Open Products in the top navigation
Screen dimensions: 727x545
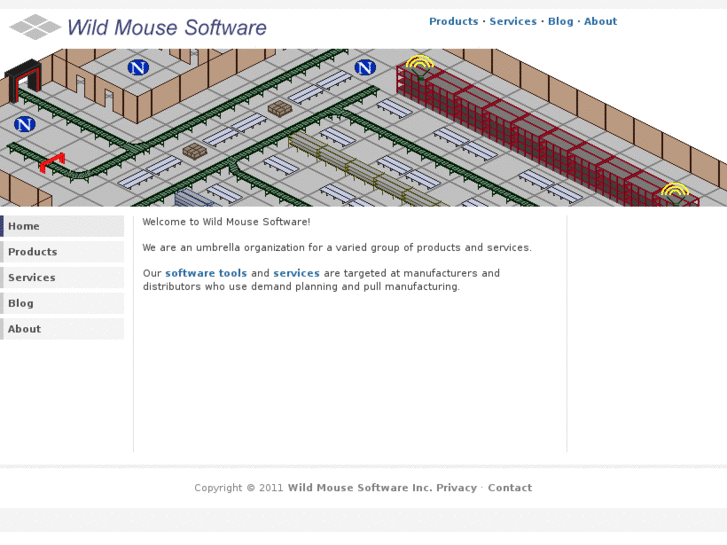pyautogui.click(x=453, y=21)
